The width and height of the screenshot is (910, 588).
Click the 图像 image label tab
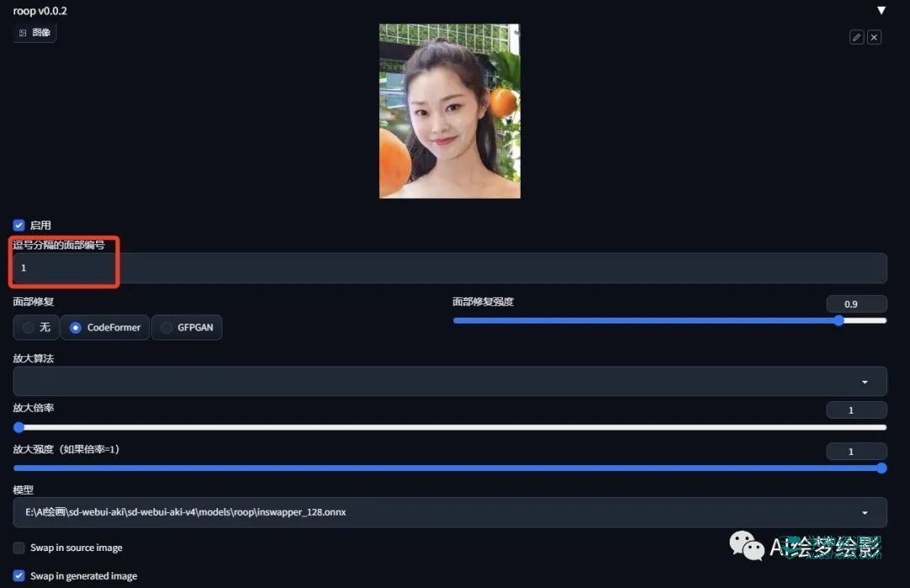[x=35, y=33]
